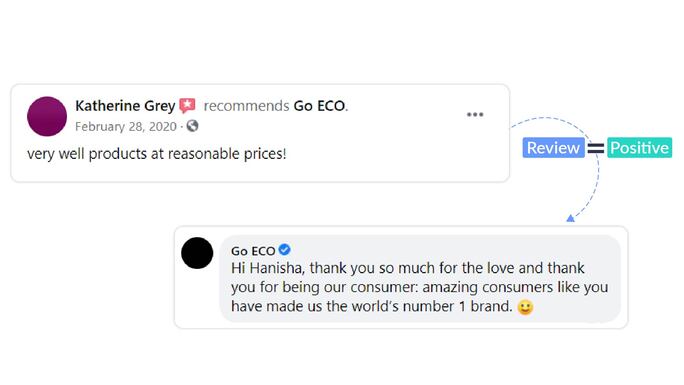Click the word recommends in review header
This screenshot has height=385, width=684.
coord(246,106)
